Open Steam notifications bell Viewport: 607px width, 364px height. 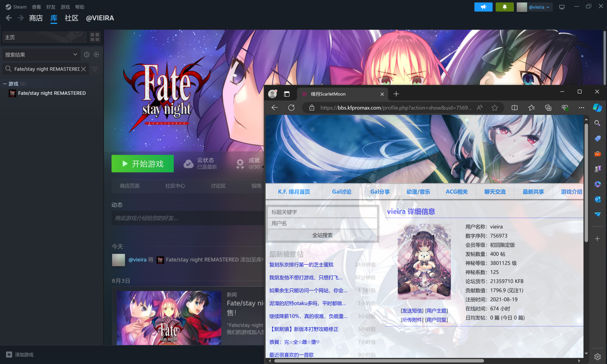(504, 7)
